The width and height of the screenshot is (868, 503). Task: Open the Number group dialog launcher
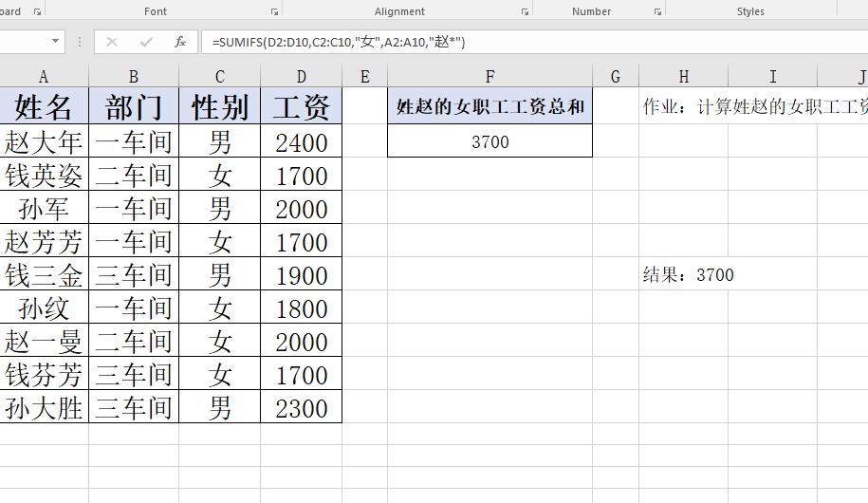(x=657, y=11)
